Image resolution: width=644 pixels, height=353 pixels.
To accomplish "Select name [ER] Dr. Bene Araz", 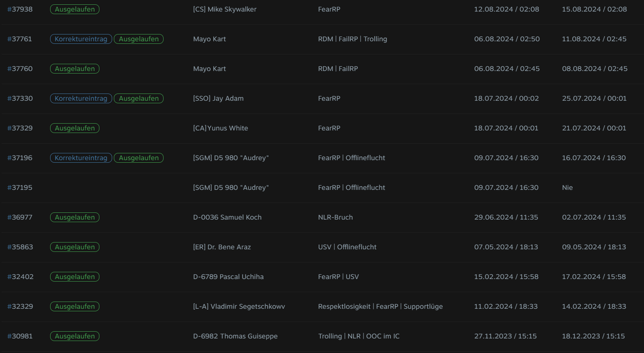I will coord(221,246).
